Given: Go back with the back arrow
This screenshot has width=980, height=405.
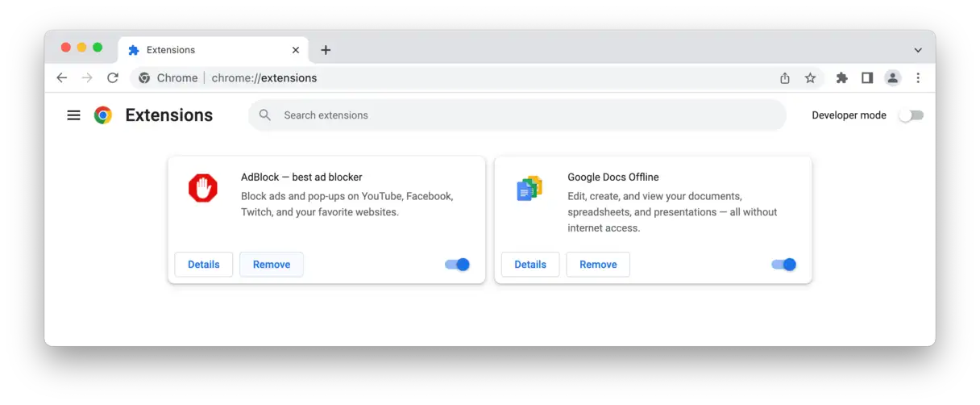Looking at the screenshot, I should 62,78.
